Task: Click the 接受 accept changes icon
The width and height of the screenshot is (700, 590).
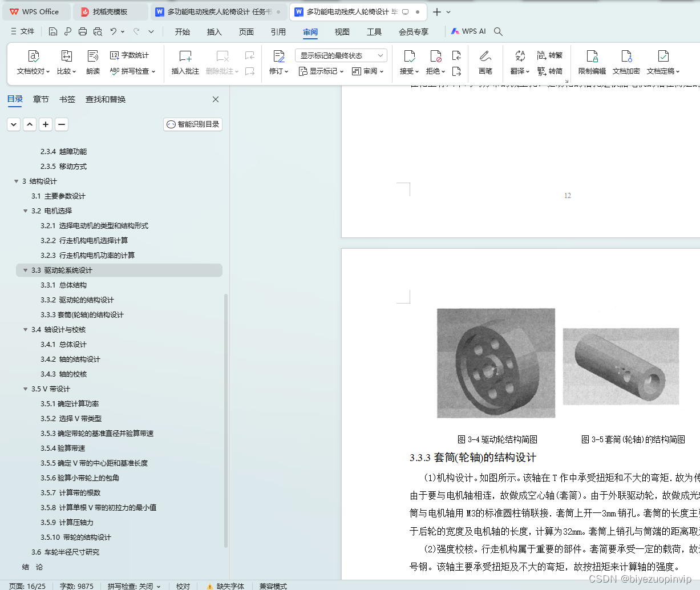Action: tap(409, 56)
